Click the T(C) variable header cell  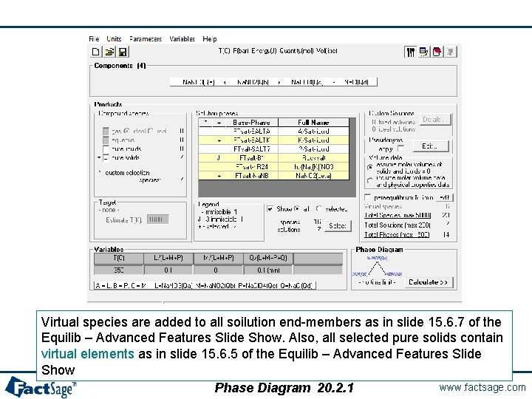pyautogui.click(x=119, y=258)
